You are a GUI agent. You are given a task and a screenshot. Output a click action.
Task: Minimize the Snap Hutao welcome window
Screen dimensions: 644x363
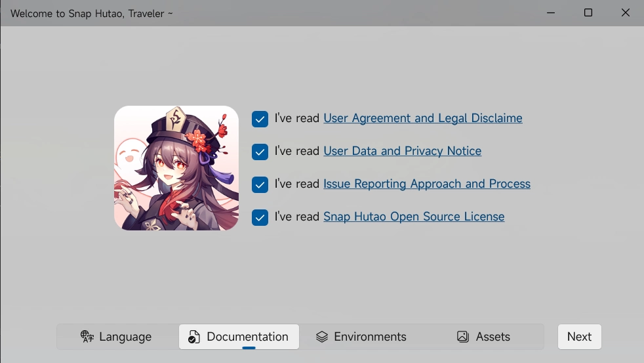coord(551,12)
